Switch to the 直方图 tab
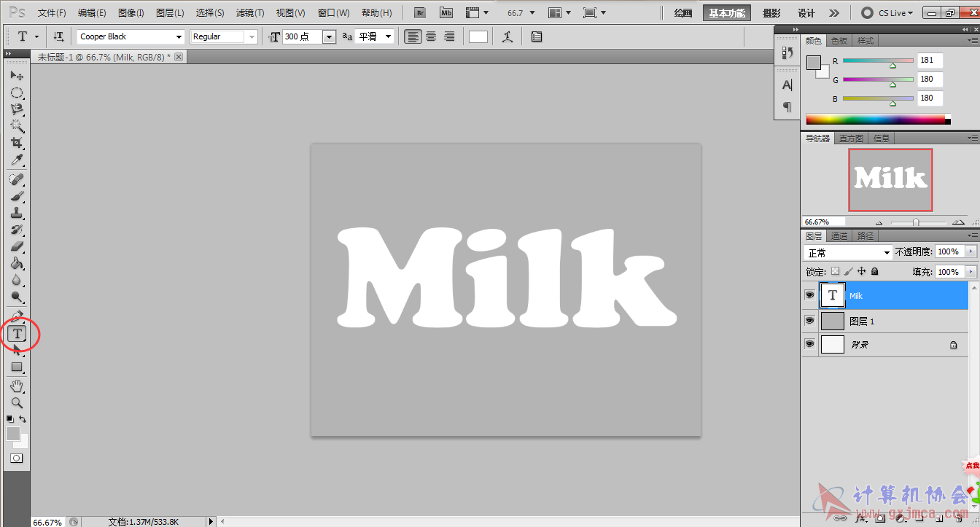Image resolution: width=980 pixels, height=527 pixels. pyautogui.click(x=851, y=138)
